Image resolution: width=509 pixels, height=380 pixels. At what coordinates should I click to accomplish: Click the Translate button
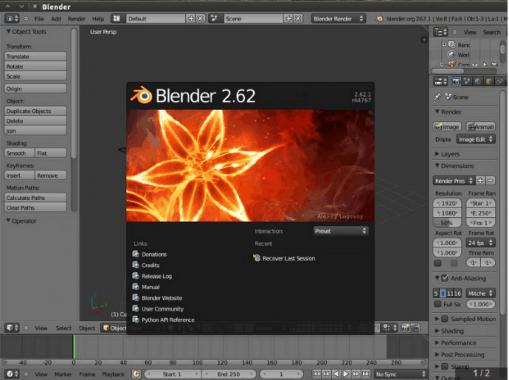click(35, 56)
